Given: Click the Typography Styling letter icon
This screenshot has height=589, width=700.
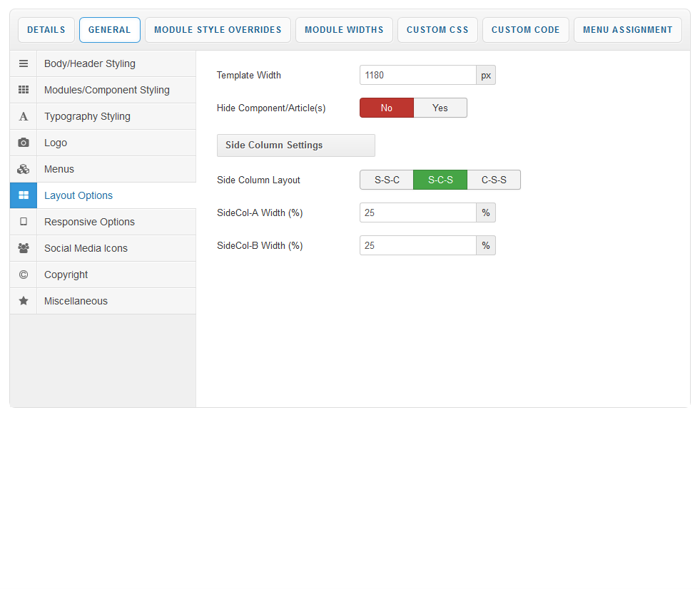Looking at the screenshot, I should point(24,116).
